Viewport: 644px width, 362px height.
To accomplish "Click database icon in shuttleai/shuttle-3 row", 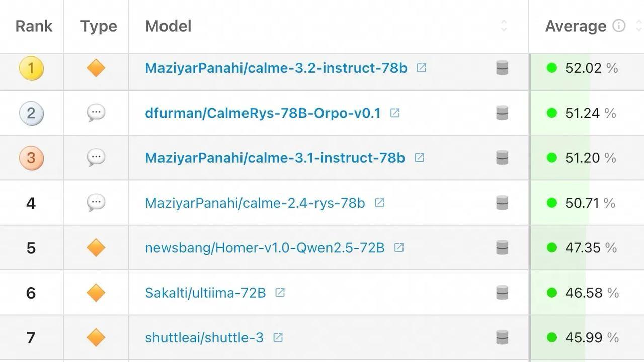I will [502, 337].
